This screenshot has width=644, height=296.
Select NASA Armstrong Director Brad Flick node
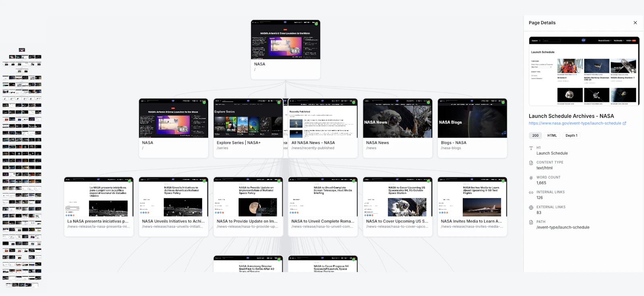248,264
